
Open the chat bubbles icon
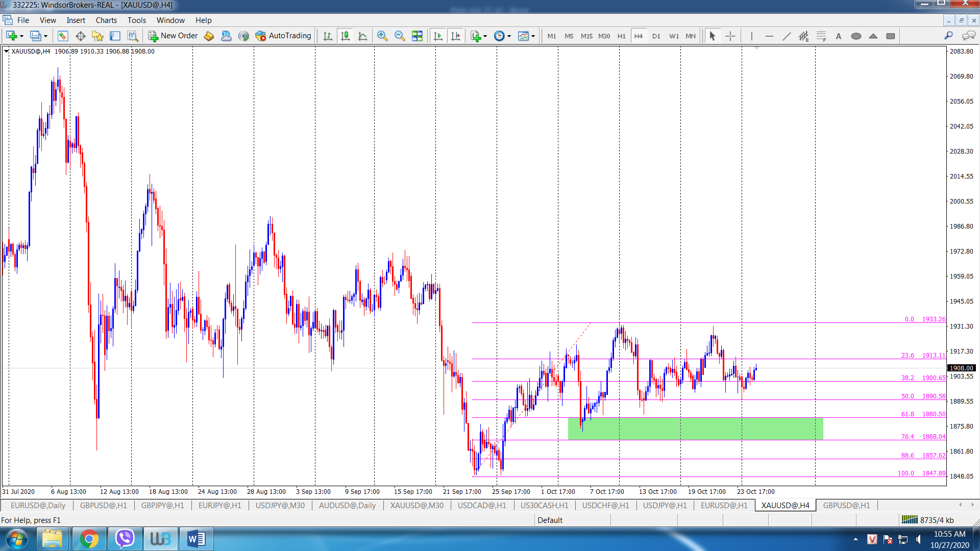pyautogui.click(x=968, y=35)
